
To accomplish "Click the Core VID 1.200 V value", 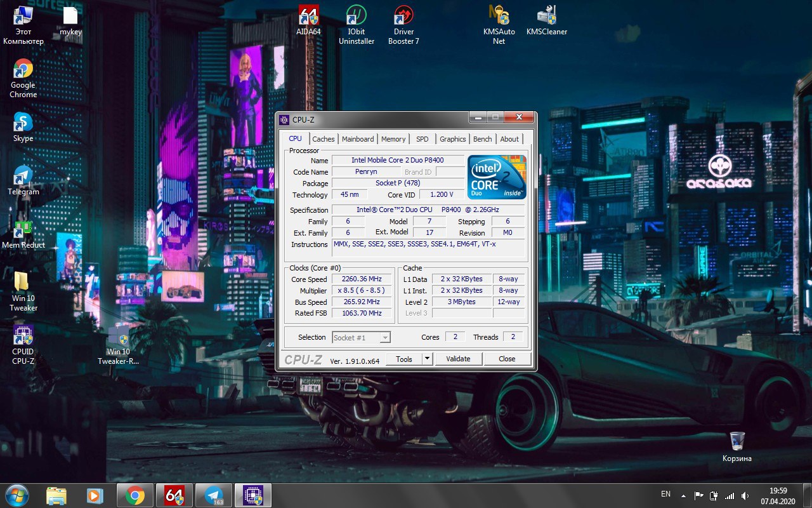I will pos(442,194).
